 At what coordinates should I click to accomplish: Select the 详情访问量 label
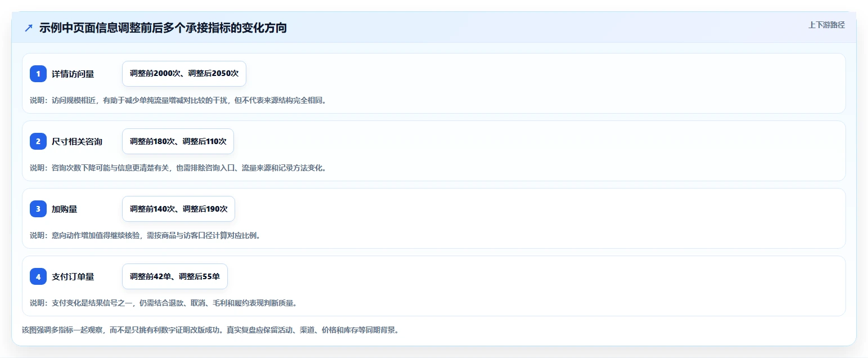73,74
